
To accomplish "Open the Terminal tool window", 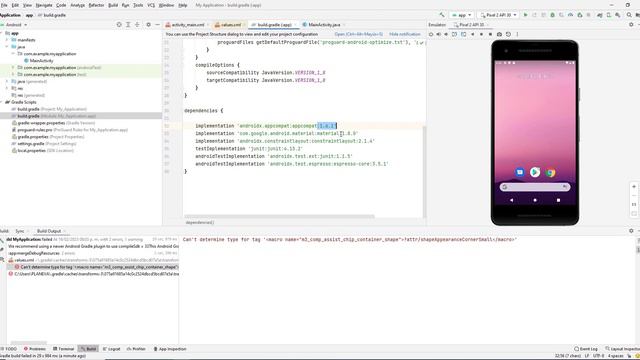I will (x=64, y=349).
